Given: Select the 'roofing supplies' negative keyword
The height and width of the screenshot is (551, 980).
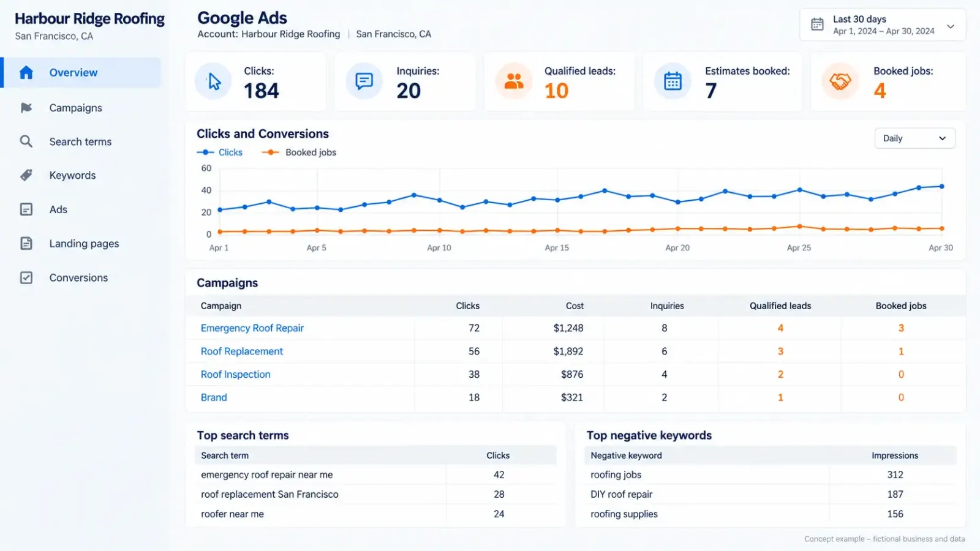Looking at the screenshot, I should (624, 514).
